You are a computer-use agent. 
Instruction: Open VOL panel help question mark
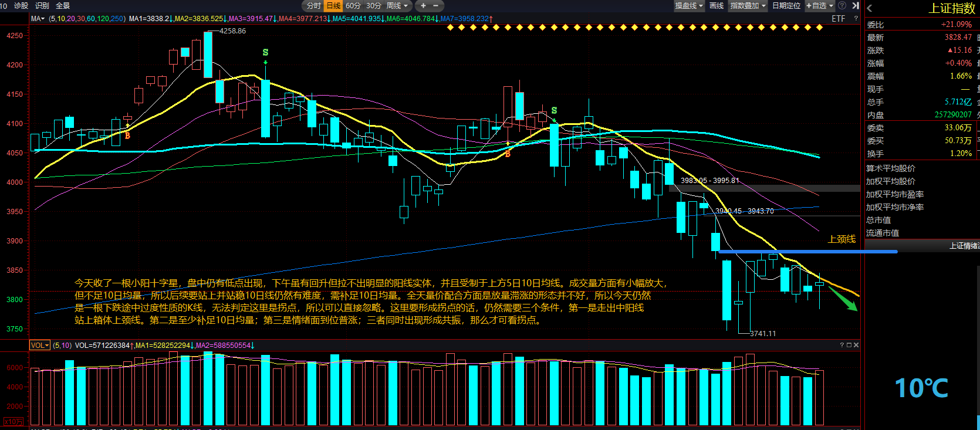coord(842,345)
